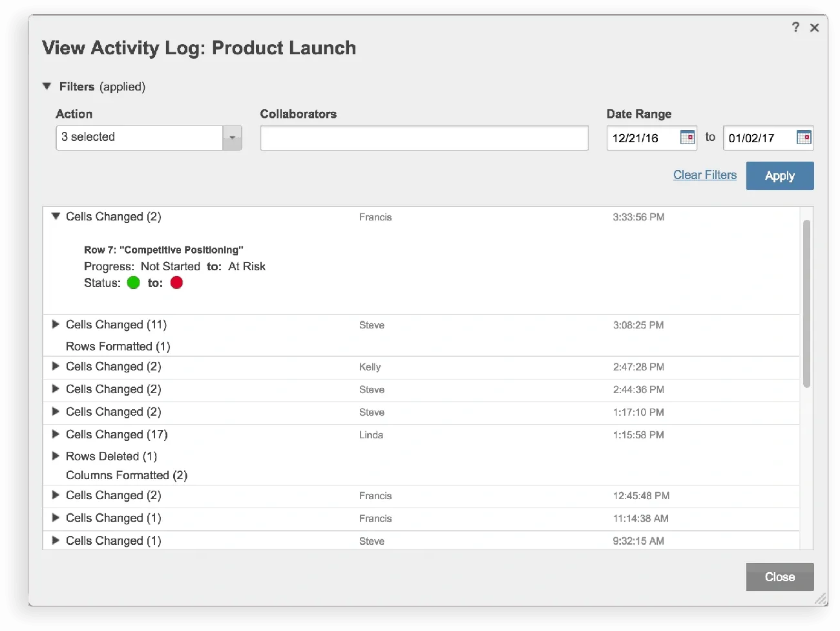Expand the Rows Deleted (1) entry

pyautogui.click(x=56, y=456)
